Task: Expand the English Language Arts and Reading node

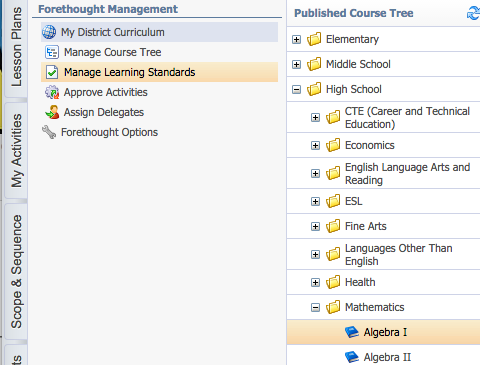Action: click(315, 173)
